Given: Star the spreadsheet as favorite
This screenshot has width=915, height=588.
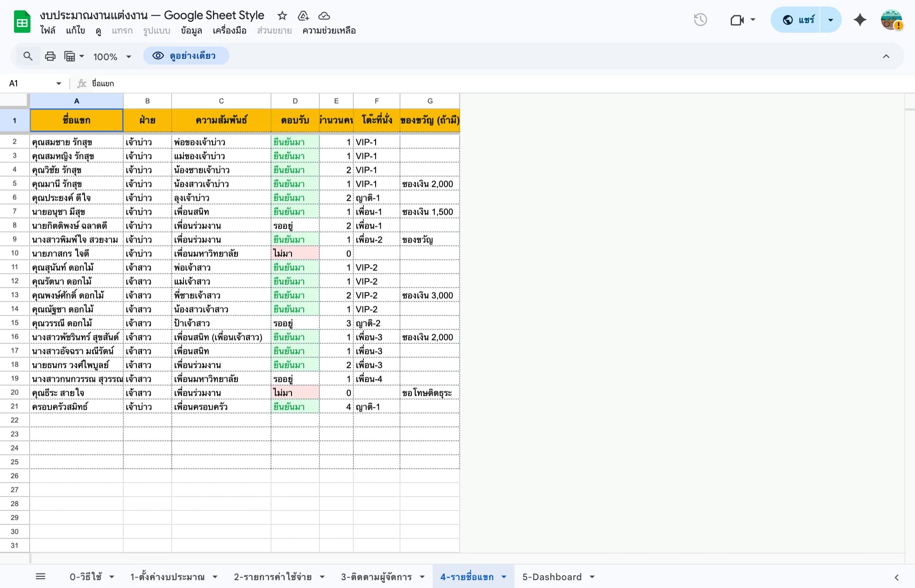Looking at the screenshot, I should [x=282, y=16].
